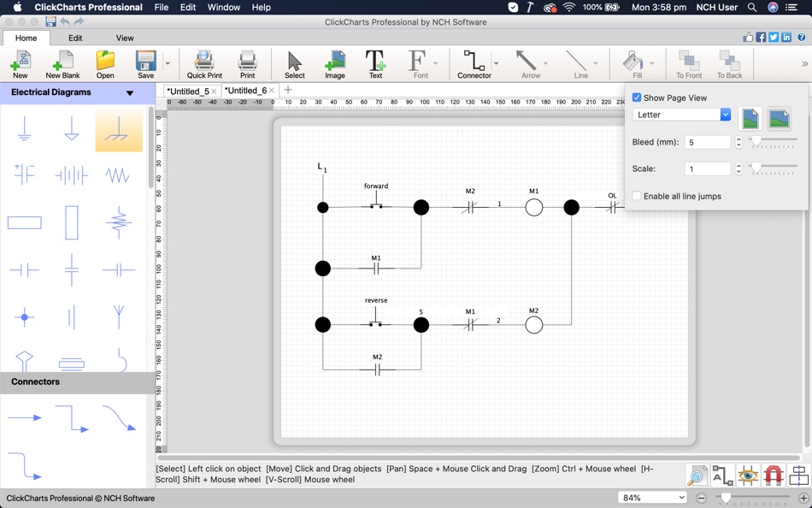Switch to the View ribbon tab
Screen dimensions: 812x508
click(x=124, y=38)
